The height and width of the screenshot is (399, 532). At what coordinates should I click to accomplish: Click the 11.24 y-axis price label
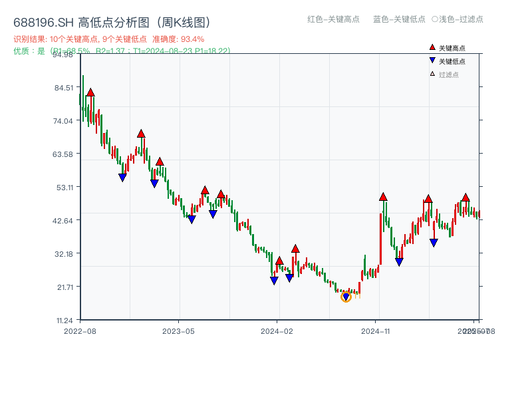65,321
